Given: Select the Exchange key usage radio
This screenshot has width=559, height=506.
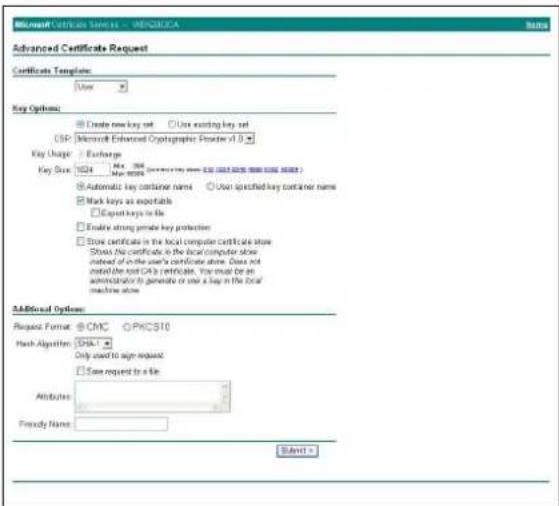Looking at the screenshot, I should pos(81,154).
